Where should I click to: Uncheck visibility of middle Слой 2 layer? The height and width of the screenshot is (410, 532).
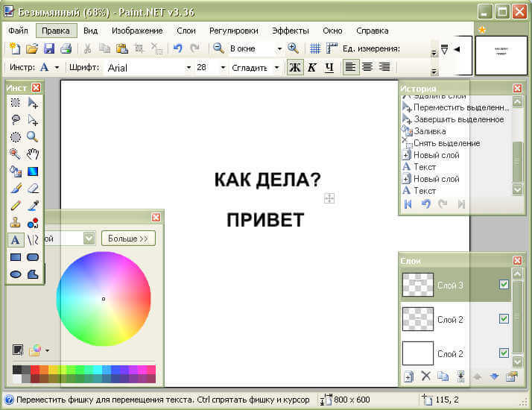point(504,319)
